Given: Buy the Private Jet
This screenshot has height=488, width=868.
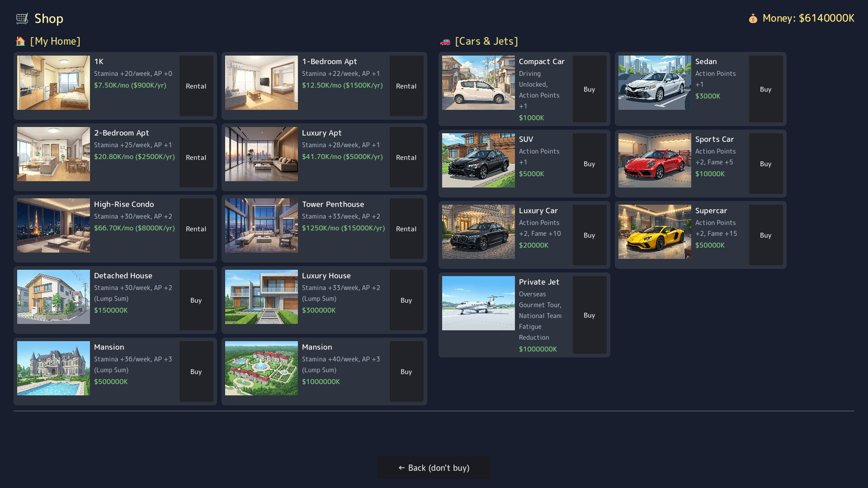Looking at the screenshot, I should point(589,315).
